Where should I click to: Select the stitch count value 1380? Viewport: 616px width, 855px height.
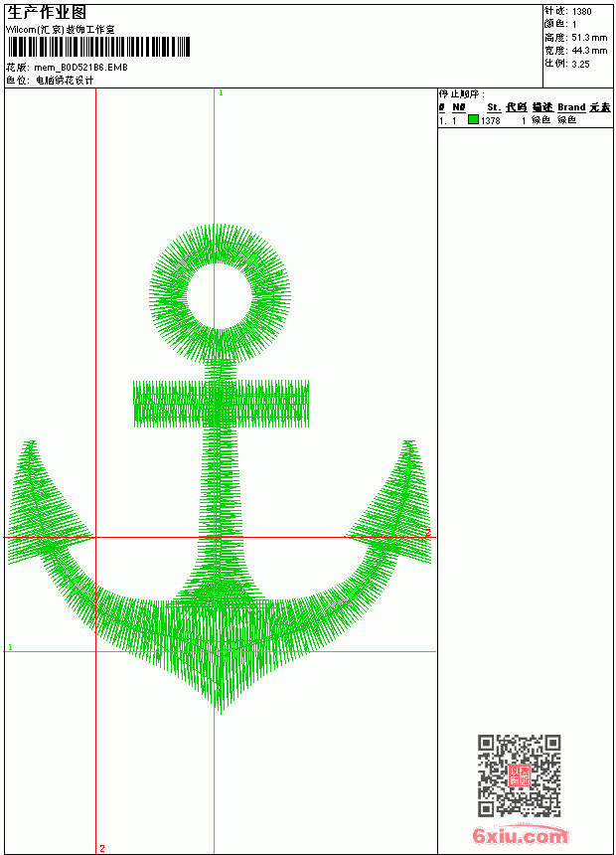pyautogui.click(x=581, y=12)
